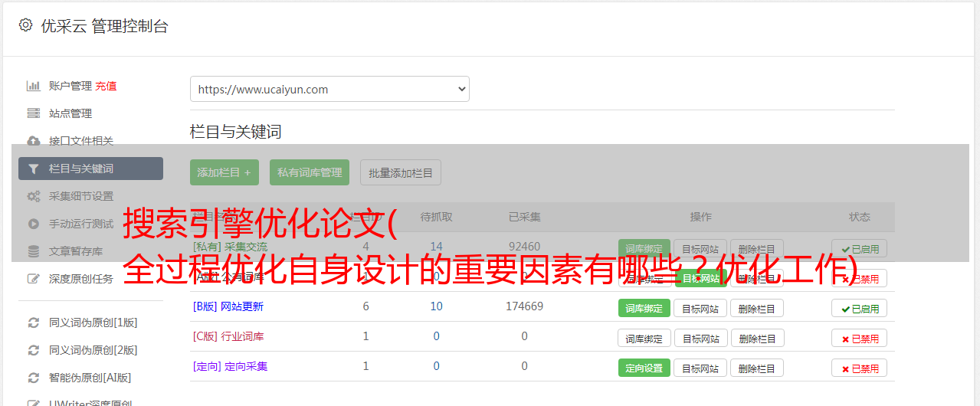Click the play icon for 手动运行测试
The height and width of the screenshot is (406, 980).
pos(33,224)
